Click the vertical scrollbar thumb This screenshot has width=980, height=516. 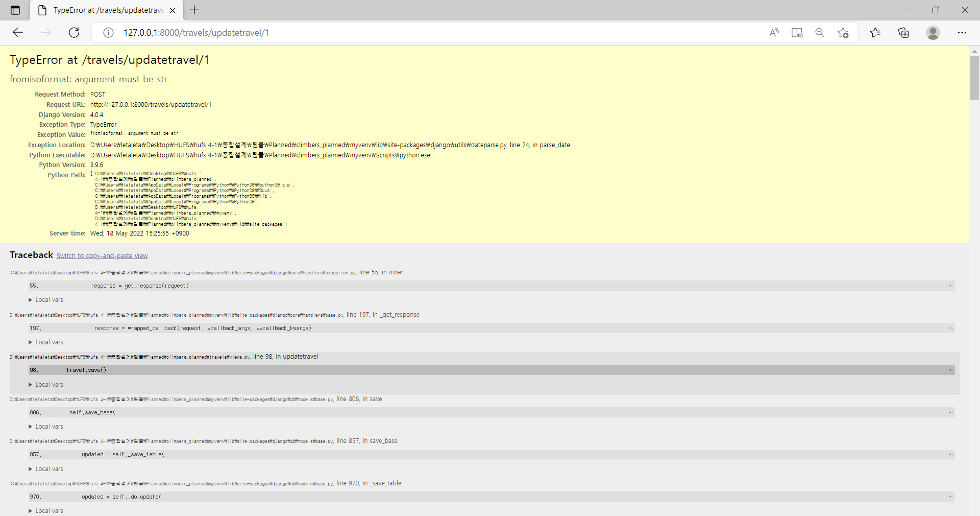(x=974, y=78)
